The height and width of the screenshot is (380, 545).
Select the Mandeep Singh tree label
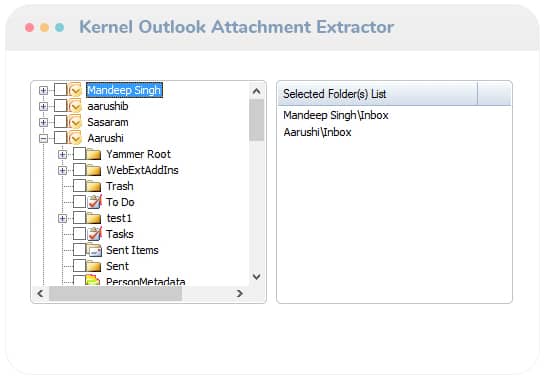(124, 90)
